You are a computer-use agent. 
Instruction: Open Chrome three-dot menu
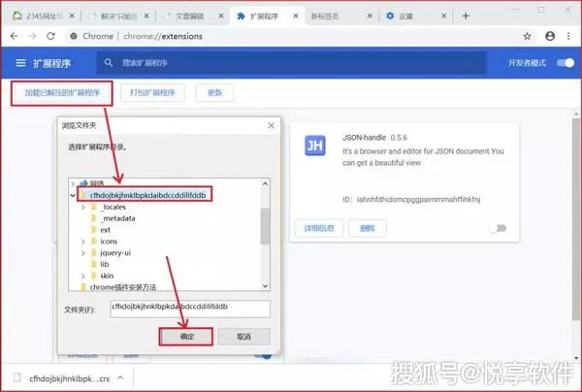pos(568,36)
